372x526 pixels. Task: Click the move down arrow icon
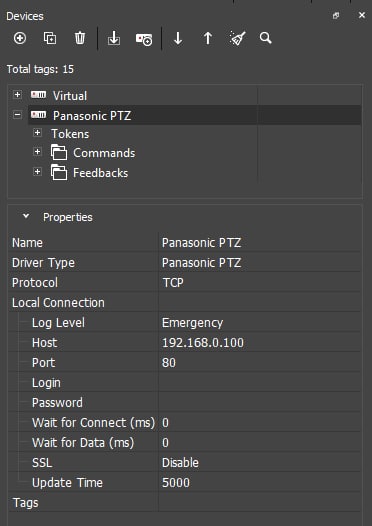coord(178,38)
